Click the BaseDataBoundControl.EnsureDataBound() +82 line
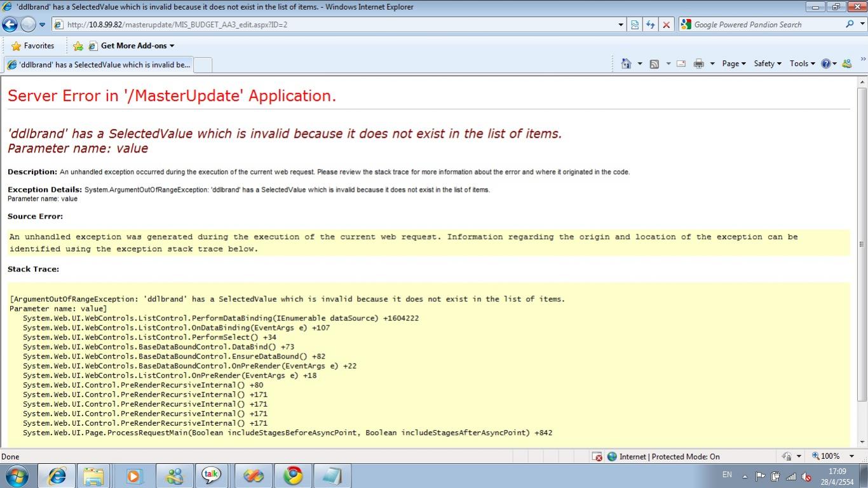The image size is (868, 488). tap(174, 356)
